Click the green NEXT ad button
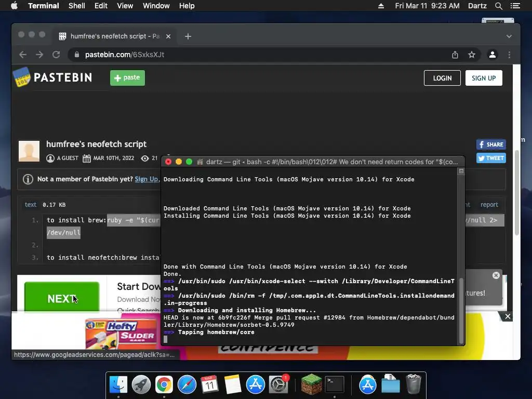This screenshot has height=399, width=532. [62, 296]
